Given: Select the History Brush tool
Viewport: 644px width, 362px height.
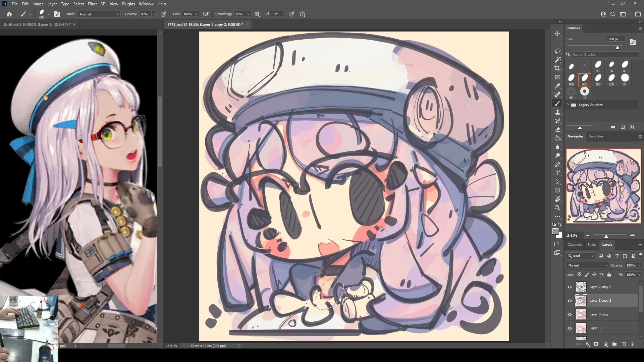Looking at the screenshot, I should tap(557, 121).
